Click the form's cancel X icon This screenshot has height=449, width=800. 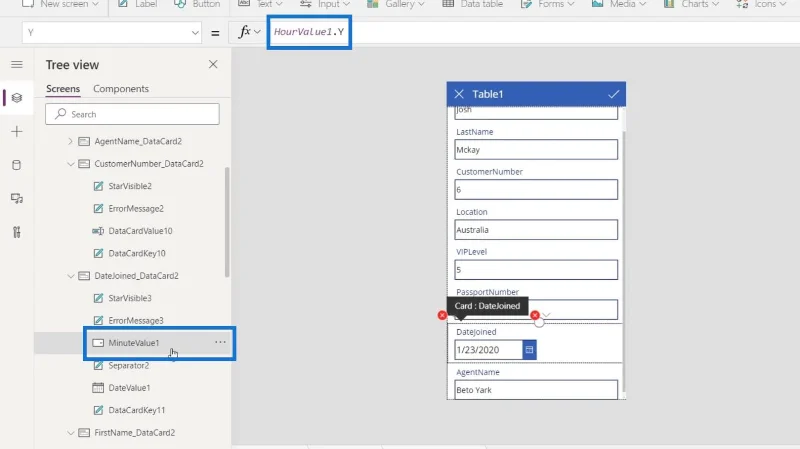tap(459, 94)
